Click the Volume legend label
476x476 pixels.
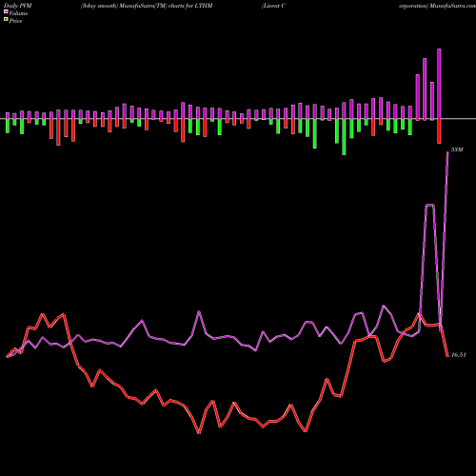coord(18,13)
